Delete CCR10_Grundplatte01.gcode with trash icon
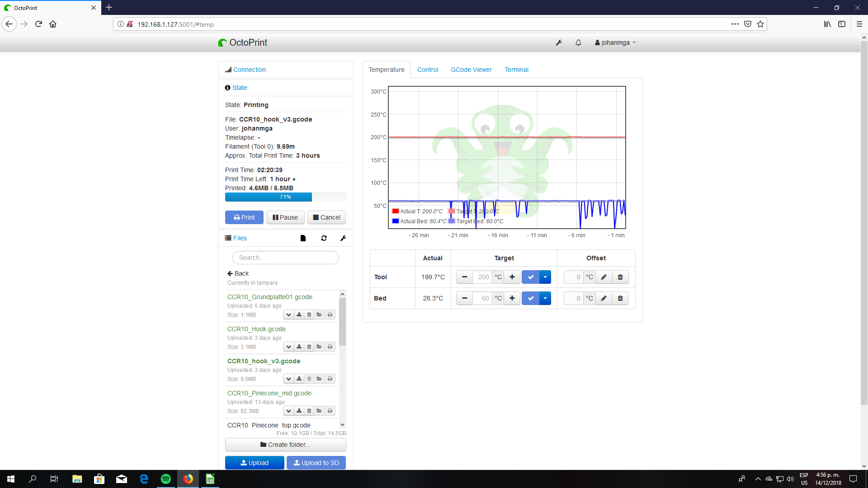The width and height of the screenshot is (868, 488). [x=309, y=314]
